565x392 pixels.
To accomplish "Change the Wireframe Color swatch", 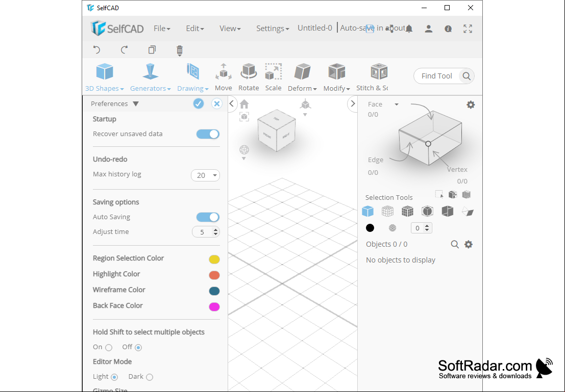I will click(x=214, y=291).
